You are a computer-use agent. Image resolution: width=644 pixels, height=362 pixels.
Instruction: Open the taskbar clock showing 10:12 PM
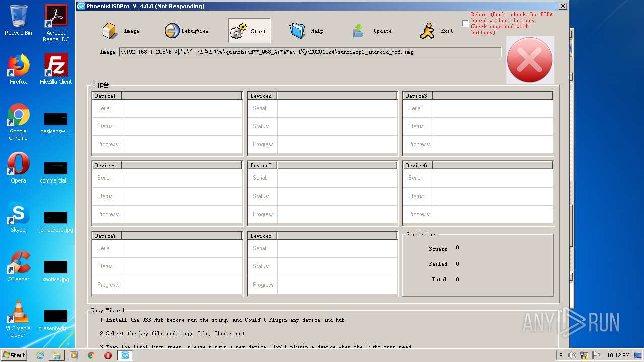point(618,355)
